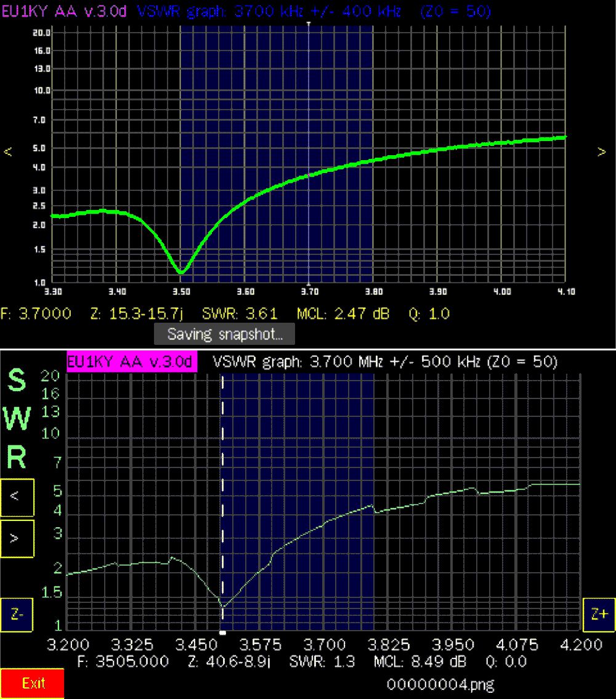Click the large green SWR axis label
Screen dimensions: 616x699
point(18,420)
